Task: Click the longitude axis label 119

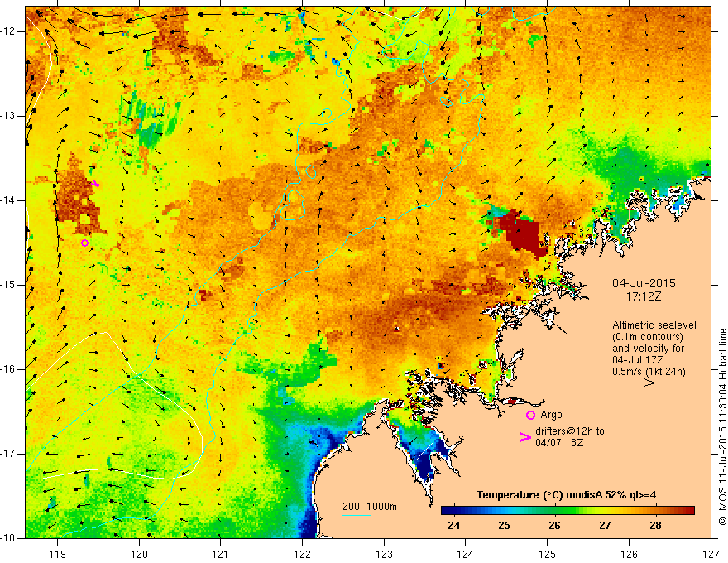Action: (x=58, y=554)
